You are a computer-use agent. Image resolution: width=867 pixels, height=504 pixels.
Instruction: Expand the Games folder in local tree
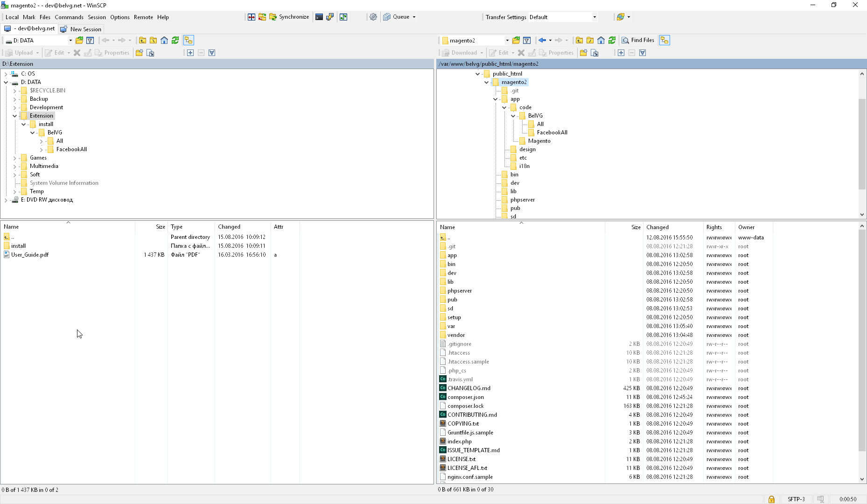click(14, 158)
